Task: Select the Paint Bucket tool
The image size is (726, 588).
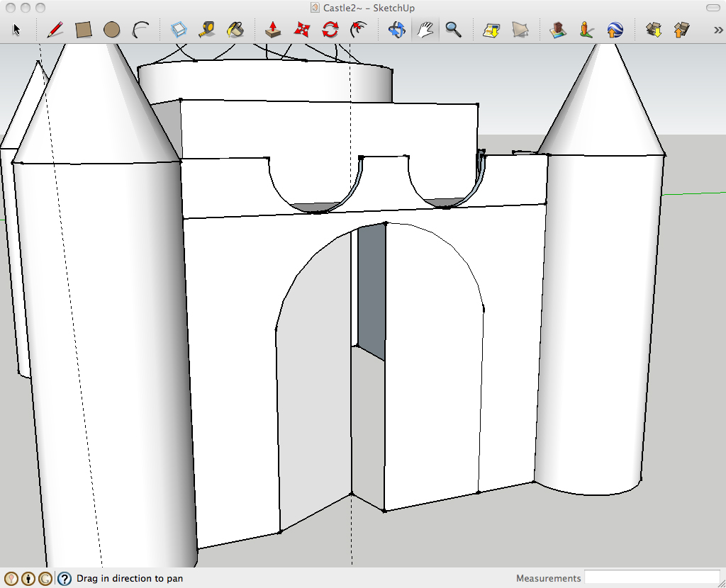Action: (x=235, y=30)
